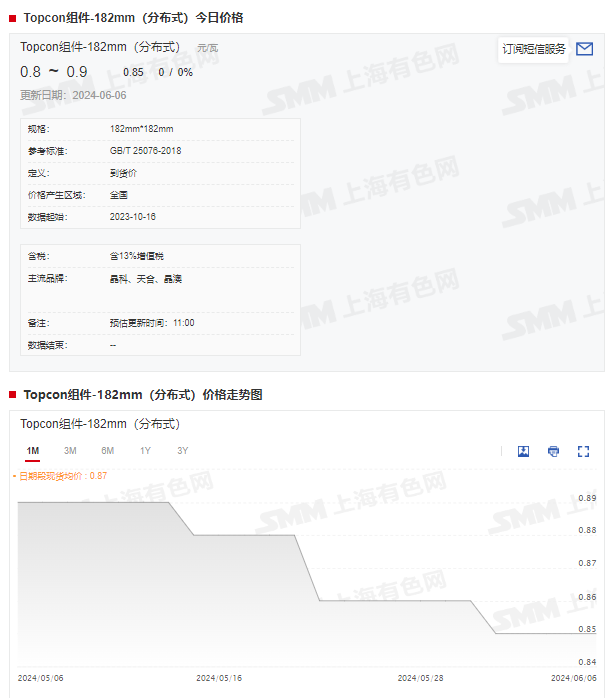This screenshot has height=698, width=611.
Task: Click 订阅短信服务 subscribe button
Action: (x=534, y=49)
